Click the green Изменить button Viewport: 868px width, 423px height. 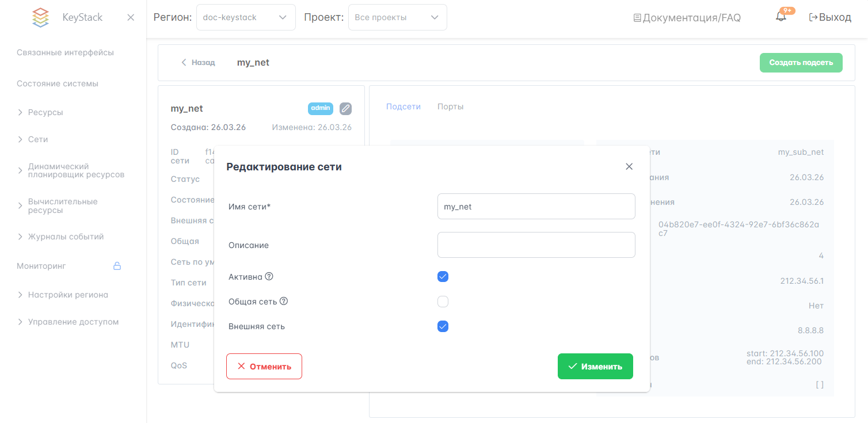[x=595, y=367]
